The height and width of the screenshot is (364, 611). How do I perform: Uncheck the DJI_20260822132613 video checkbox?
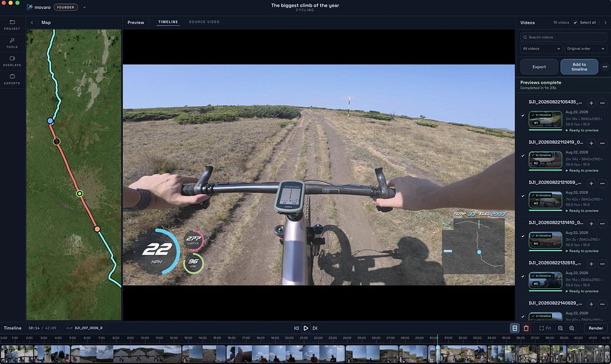pos(523,276)
